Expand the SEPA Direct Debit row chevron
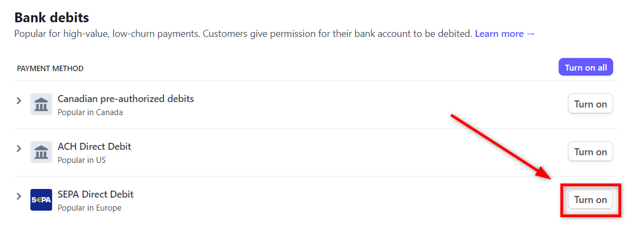This screenshot has width=644, height=234. pos(18,196)
